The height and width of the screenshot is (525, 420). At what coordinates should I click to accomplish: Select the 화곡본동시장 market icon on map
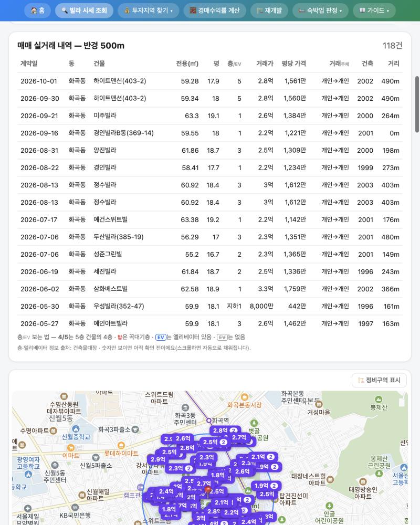pos(245,397)
